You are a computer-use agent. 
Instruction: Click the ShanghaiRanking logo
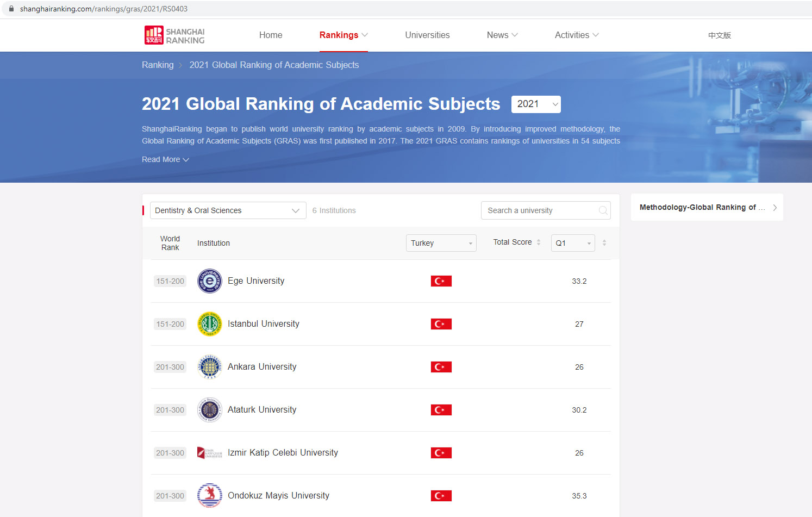pyautogui.click(x=174, y=35)
